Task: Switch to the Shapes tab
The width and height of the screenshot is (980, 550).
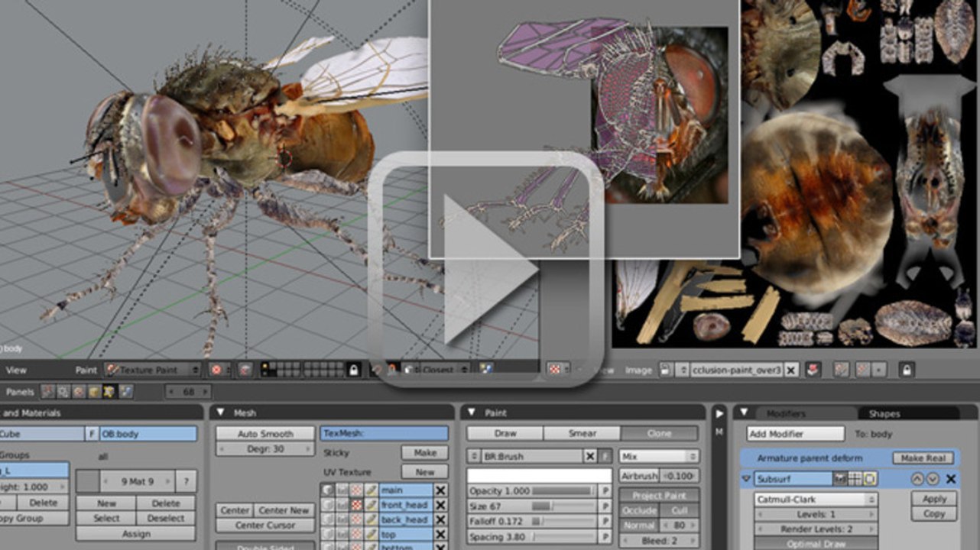Action: pos(884,413)
